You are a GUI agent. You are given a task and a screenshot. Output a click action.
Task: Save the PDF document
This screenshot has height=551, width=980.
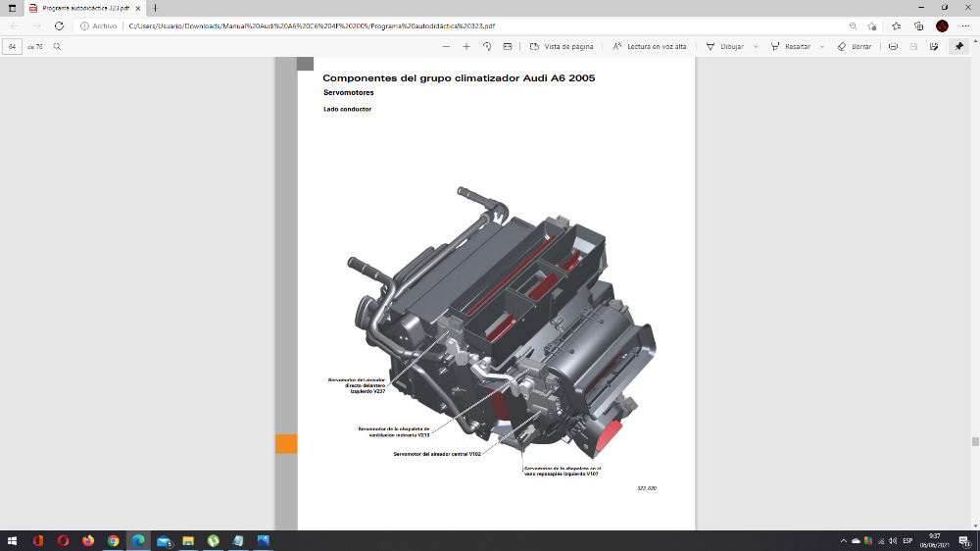coord(913,46)
